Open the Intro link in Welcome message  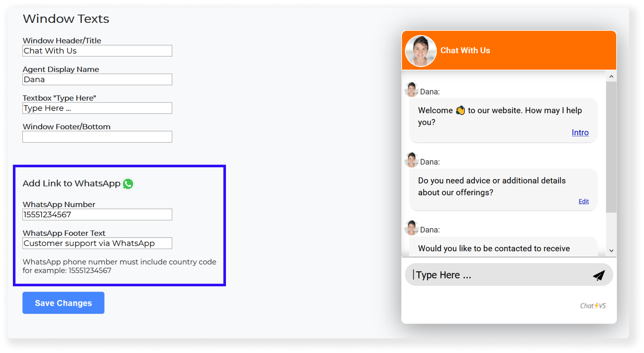click(x=580, y=133)
